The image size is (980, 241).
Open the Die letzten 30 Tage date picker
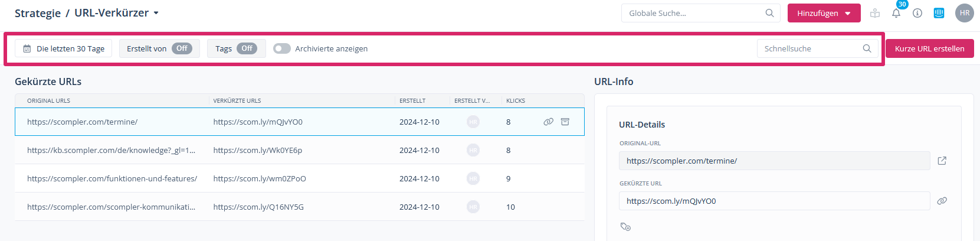pyautogui.click(x=64, y=48)
